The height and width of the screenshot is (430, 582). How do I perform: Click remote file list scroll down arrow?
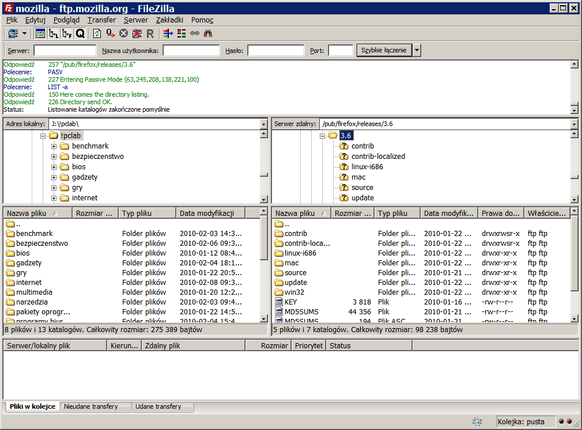click(x=574, y=319)
